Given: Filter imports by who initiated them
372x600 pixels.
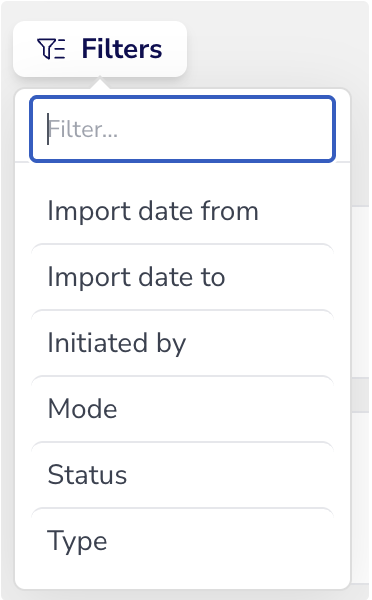Looking at the screenshot, I should pos(183,343).
